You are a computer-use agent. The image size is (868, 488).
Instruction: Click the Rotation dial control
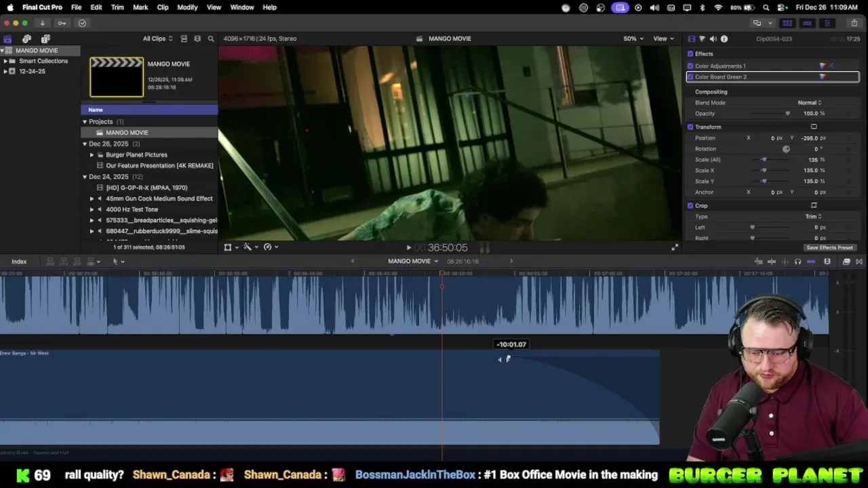(x=786, y=148)
